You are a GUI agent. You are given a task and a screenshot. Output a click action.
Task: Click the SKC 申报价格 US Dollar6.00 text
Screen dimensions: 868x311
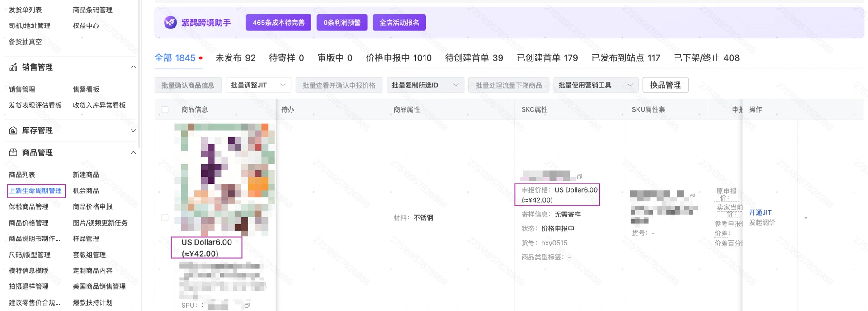(x=576, y=190)
